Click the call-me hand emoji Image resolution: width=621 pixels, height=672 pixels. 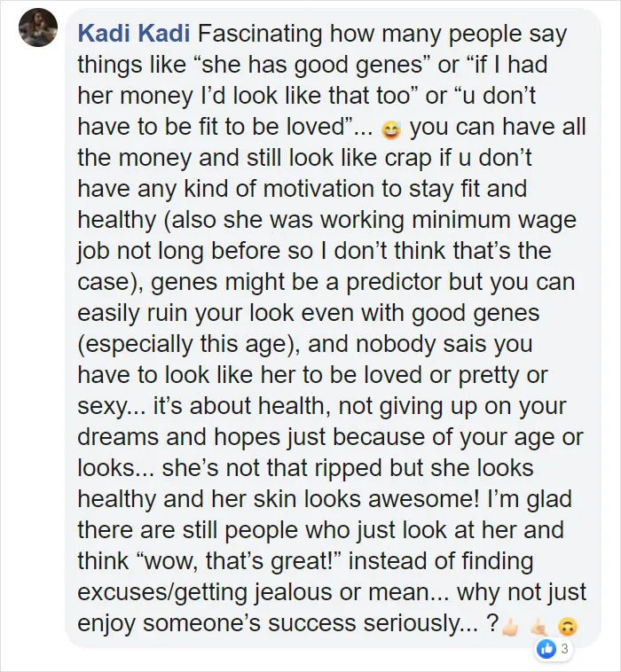[x=538, y=628]
